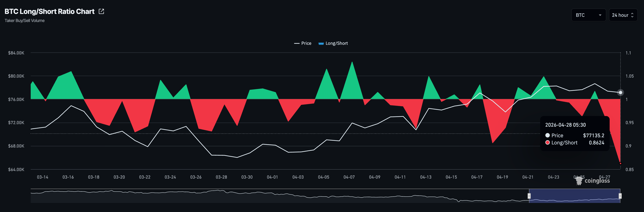Toggle Price series in legend
644x212 pixels.
pos(306,43)
